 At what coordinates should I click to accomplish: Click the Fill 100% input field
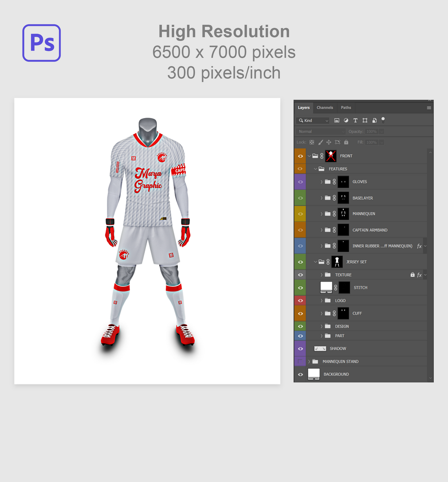coord(372,142)
